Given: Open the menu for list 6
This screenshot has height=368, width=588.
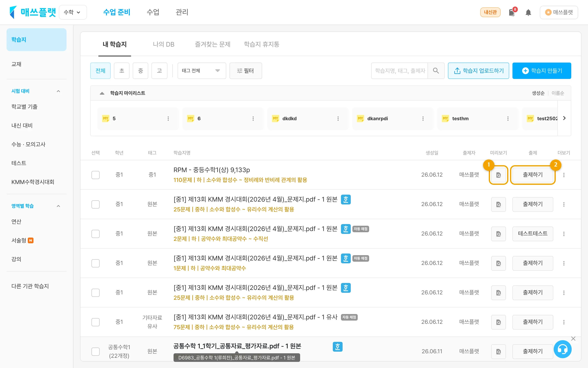Looking at the screenshot, I should point(253,119).
